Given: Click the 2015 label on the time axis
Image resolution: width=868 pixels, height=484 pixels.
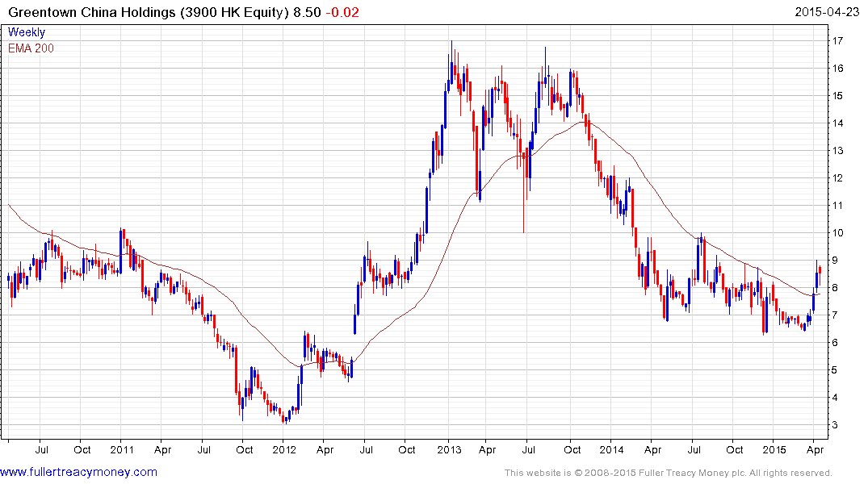Looking at the screenshot, I should (774, 449).
